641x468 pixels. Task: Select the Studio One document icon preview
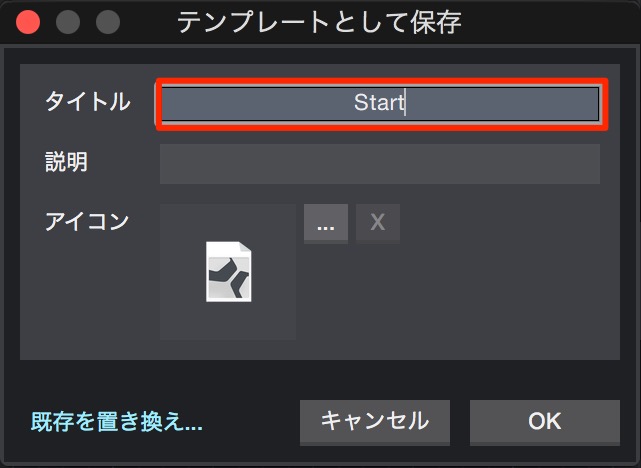pos(228,272)
